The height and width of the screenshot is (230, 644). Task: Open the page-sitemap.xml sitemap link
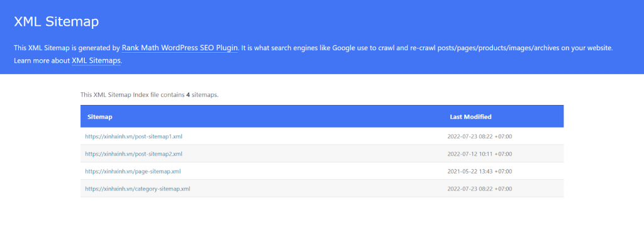tap(133, 172)
